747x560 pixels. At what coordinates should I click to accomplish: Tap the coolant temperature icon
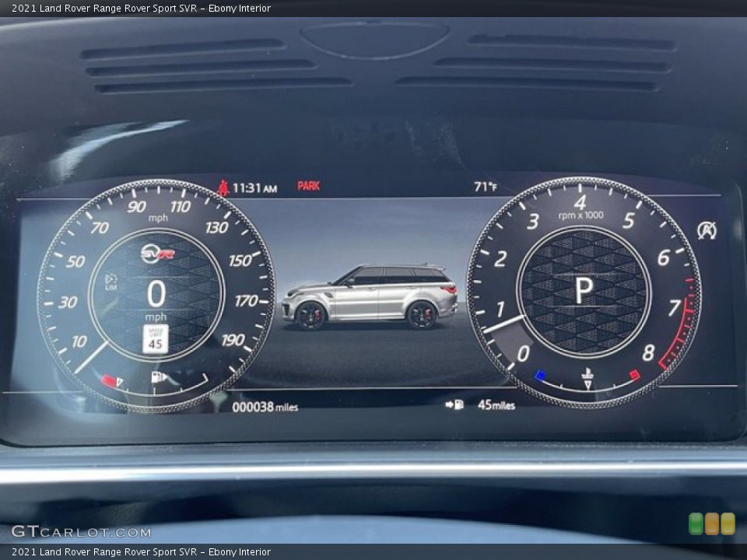[587, 379]
